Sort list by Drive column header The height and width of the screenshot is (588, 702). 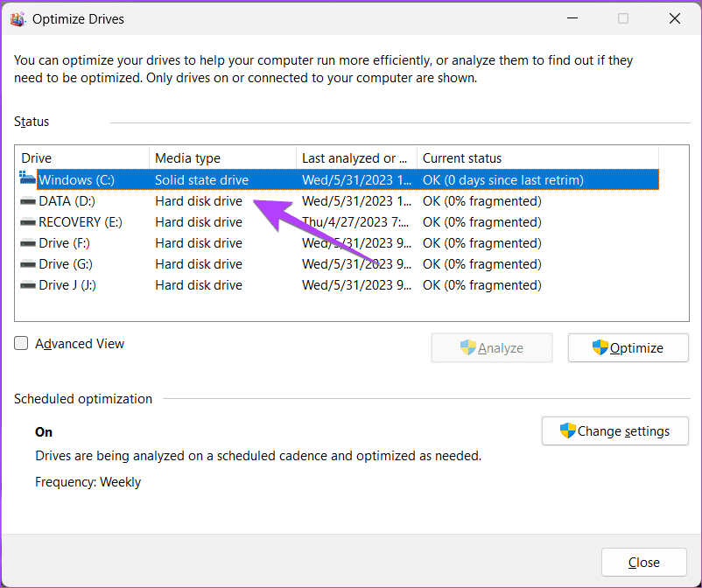point(83,158)
